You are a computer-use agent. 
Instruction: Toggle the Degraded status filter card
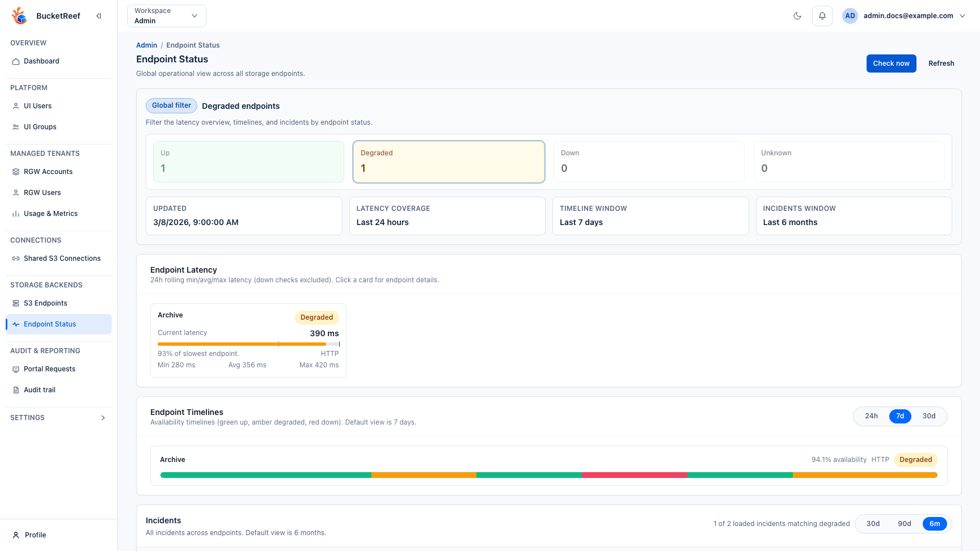click(449, 162)
